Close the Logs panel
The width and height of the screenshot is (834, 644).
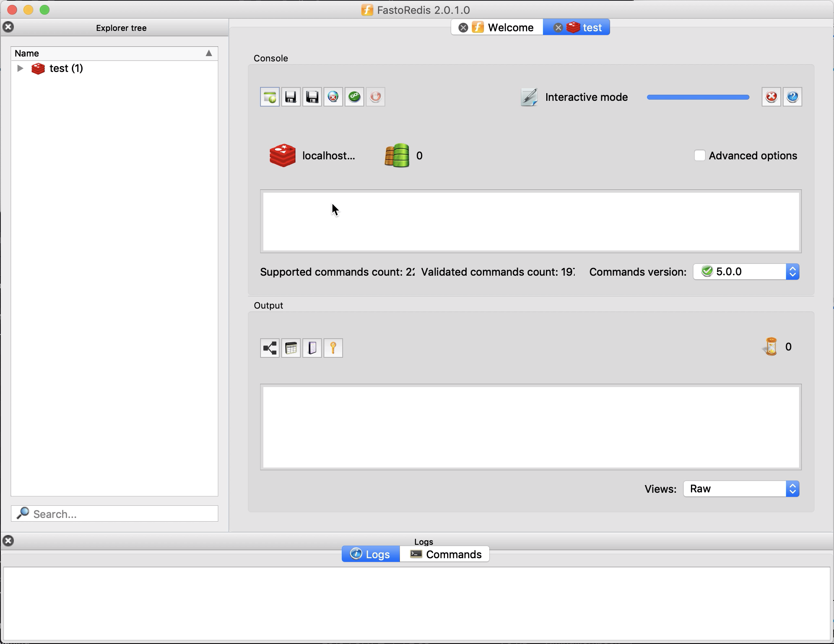click(8, 541)
